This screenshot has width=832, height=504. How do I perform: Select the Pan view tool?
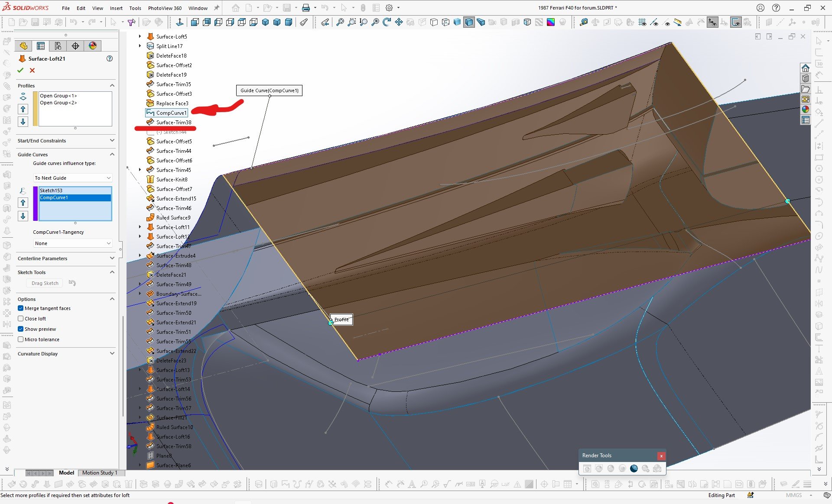[x=399, y=22]
